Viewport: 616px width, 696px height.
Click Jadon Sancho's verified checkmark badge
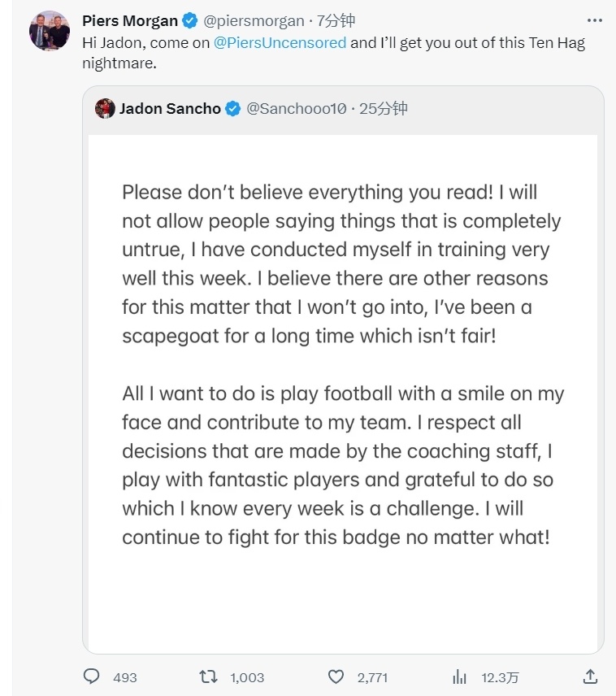point(232,109)
